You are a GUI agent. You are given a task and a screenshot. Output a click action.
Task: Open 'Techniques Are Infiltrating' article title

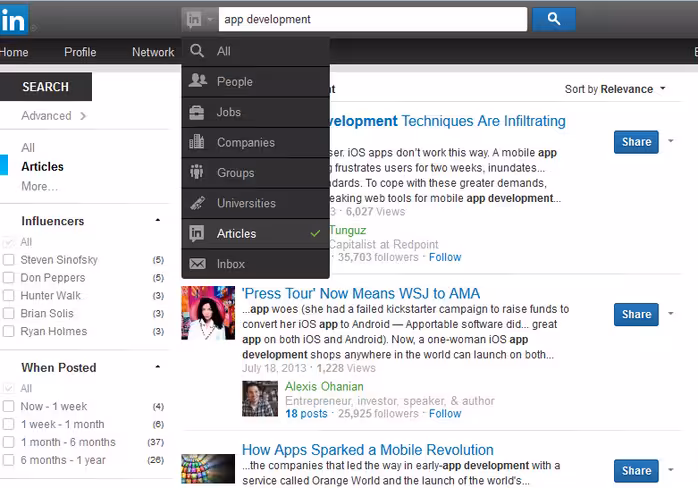448,121
